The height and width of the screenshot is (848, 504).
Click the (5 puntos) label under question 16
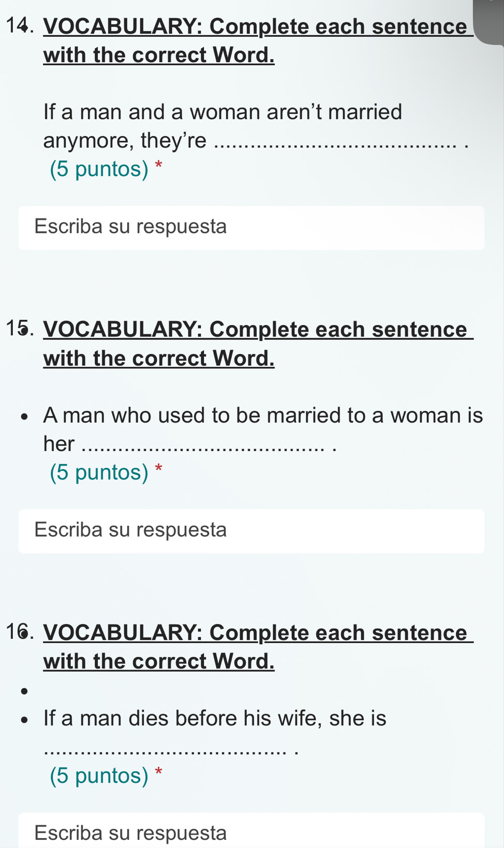click(98, 776)
